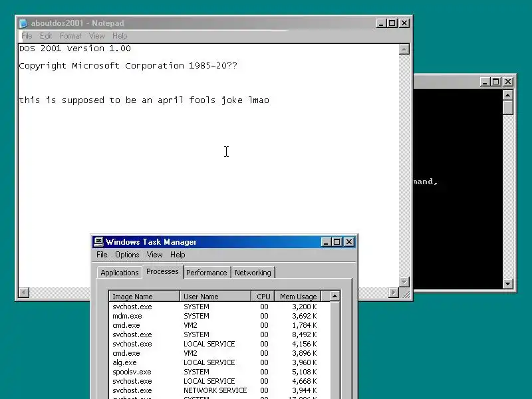This screenshot has height=399, width=532.
Task: Switch to the Performance tab
Action: (206, 273)
